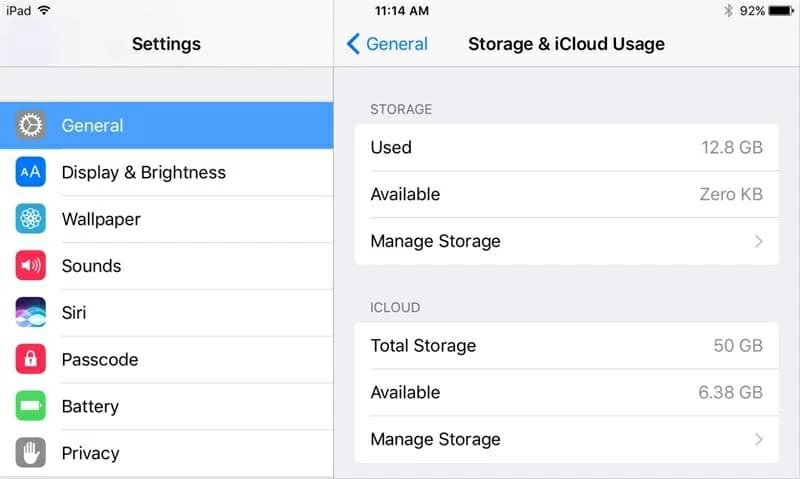Screen dimensions: 800x479
Task: Tap Manage Storage in the iCloud section
Action: pyautogui.click(x=435, y=439)
